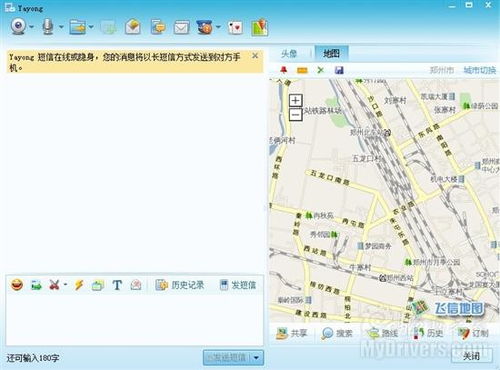Switch to the 地图 tab
The image size is (500, 370).
(331, 53)
